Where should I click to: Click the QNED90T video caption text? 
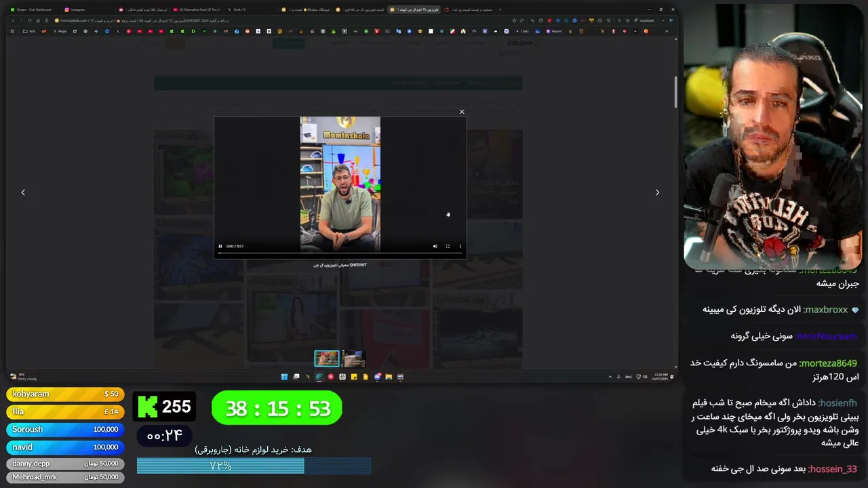tap(340, 265)
